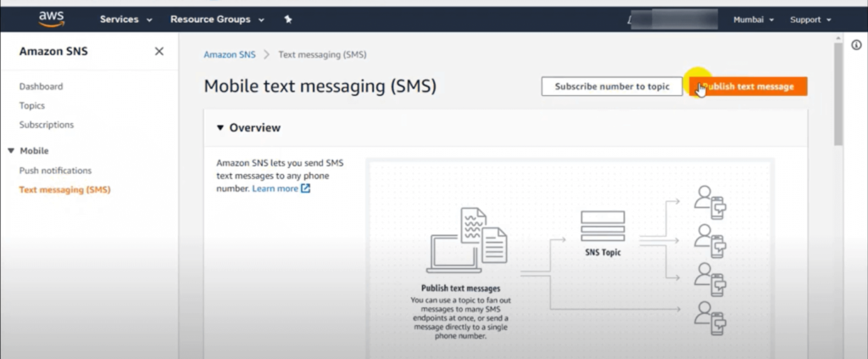
Task: Open the Support menu
Action: [810, 20]
